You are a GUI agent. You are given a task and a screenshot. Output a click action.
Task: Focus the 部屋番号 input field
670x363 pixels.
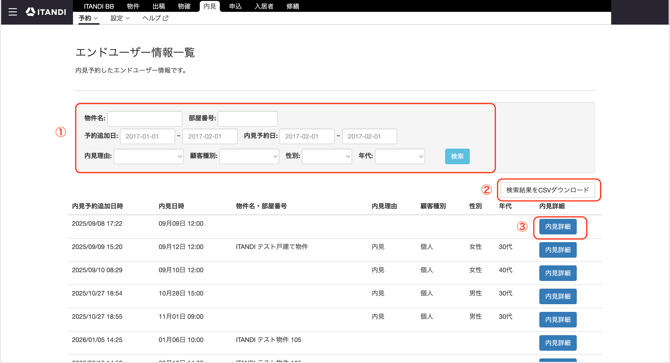pyautogui.click(x=248, y=119)
